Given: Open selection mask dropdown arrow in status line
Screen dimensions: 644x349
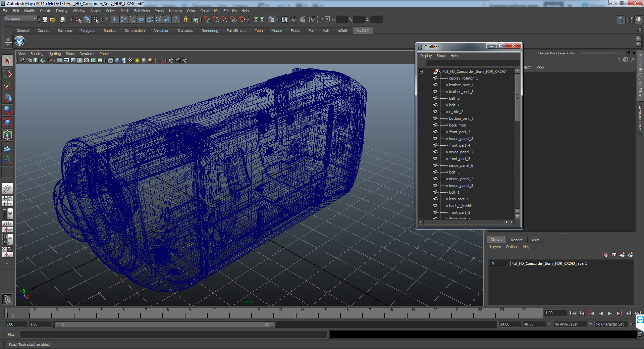Looking at the screenshot, I should click(107, 20).
